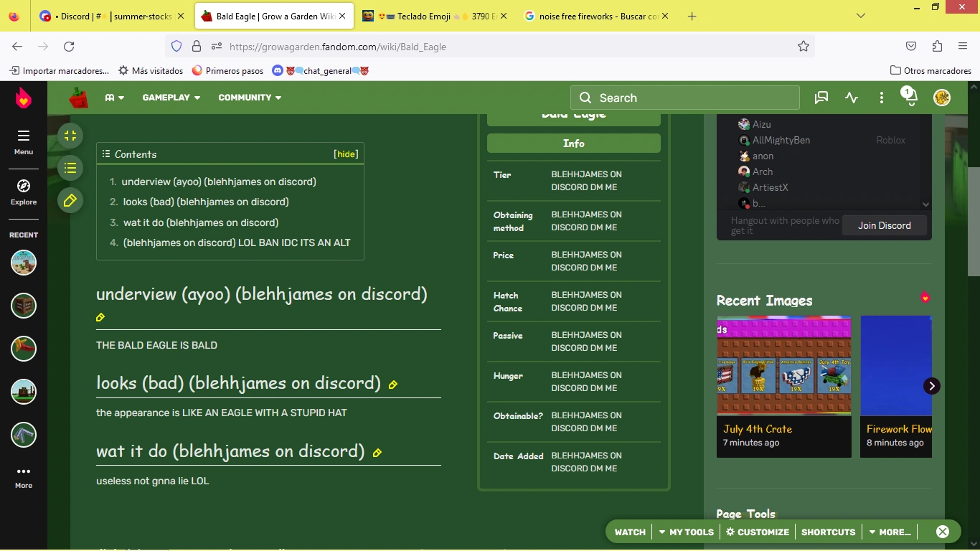Hide the Contents box
980x551 pixels.
click(x=345, y=154)
